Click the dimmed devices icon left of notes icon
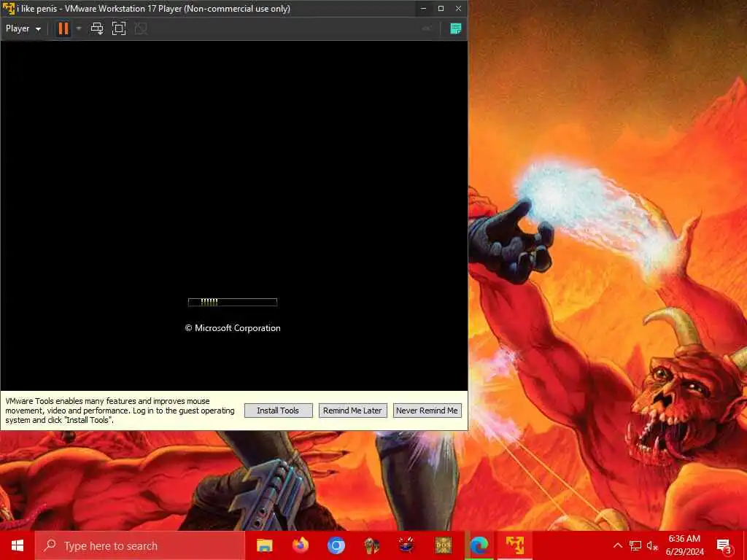 point(427,28)
